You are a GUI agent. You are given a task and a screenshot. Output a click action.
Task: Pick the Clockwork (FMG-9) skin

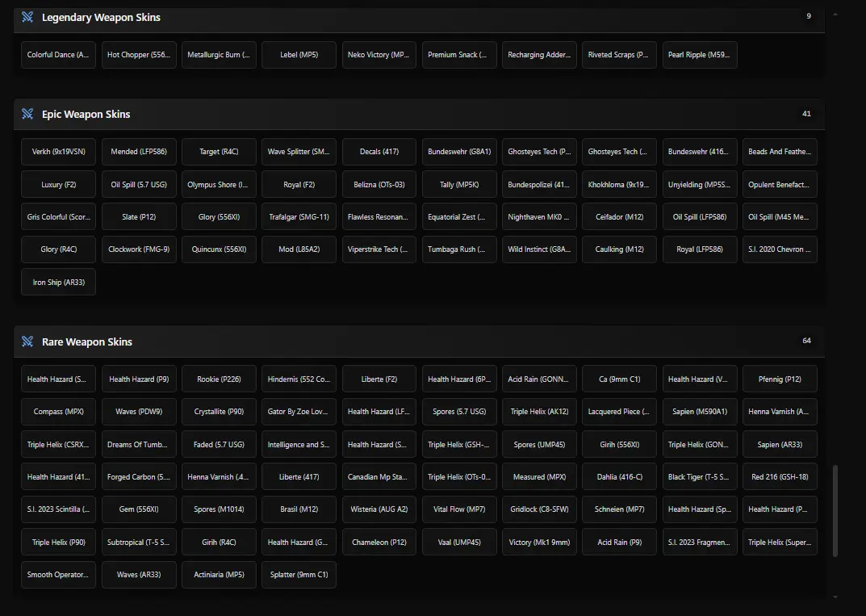pyautogui.click(x=139, y=249)
